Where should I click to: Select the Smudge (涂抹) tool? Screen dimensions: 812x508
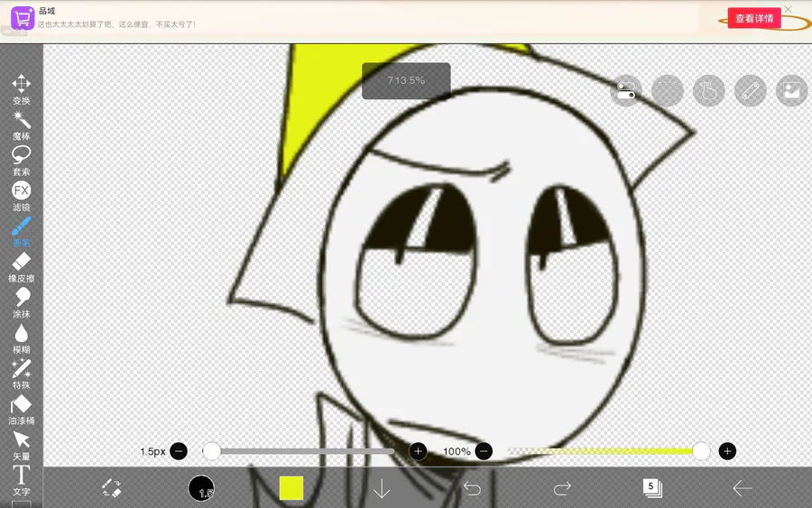[x=22, y=303]
